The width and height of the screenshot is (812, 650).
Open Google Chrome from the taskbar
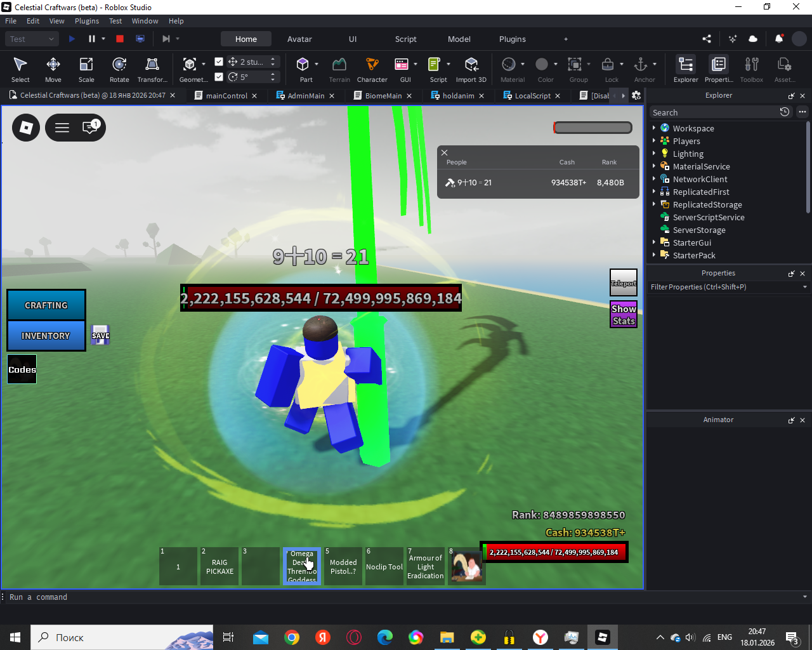292,637
